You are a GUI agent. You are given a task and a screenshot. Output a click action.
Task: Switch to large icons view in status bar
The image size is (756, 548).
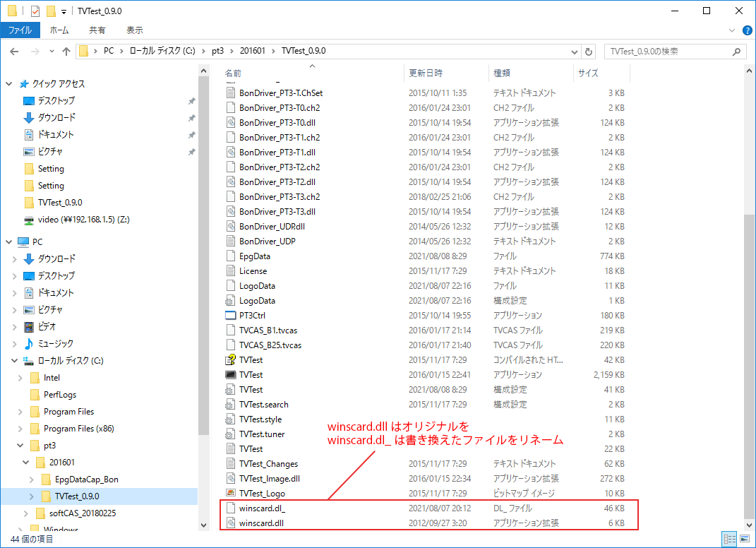745,539
